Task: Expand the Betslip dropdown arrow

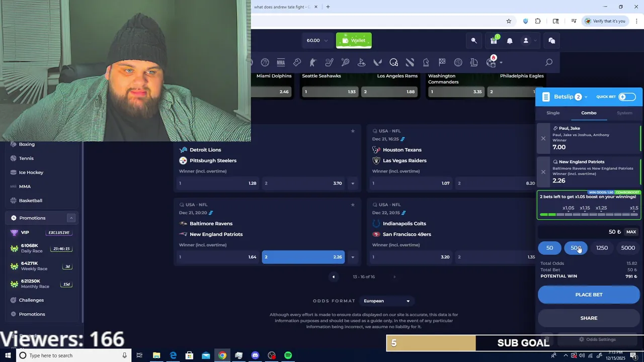Action: click(x=586, y=98)
